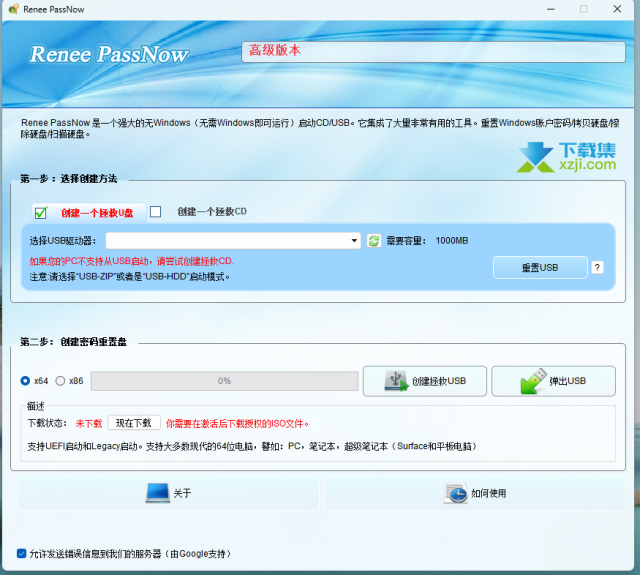640x575 pixels.
Task: Click the Renee PassNow title bar app icon
Action: [x=13, y=9]
